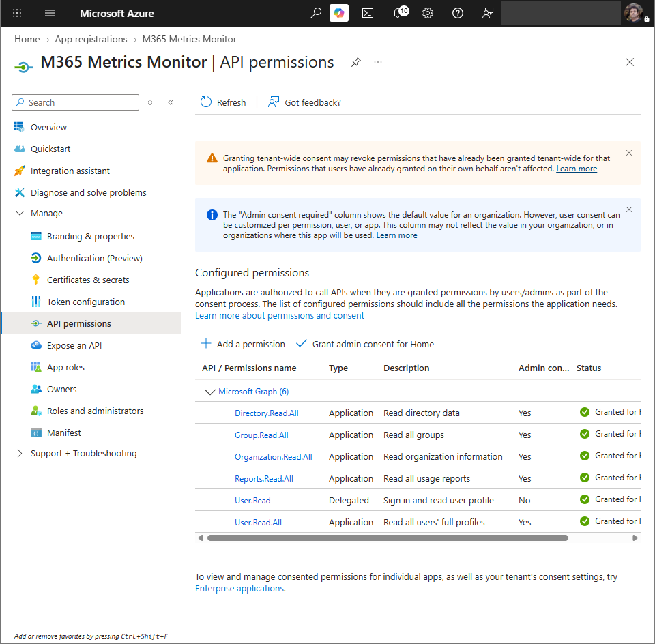Open the portal hamburger menu
Image resolution: width=655 pixels, height=644 pixels.
pyautogui.click(x=50, y=13)
